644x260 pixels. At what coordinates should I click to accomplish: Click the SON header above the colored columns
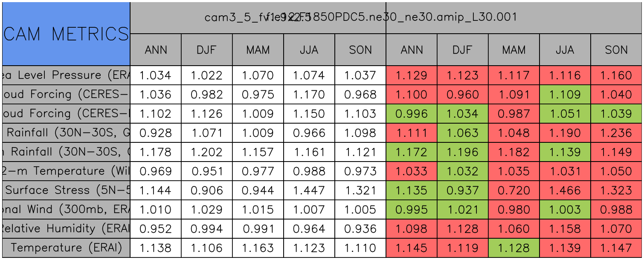pyautogui.click(x=616, y=50)
